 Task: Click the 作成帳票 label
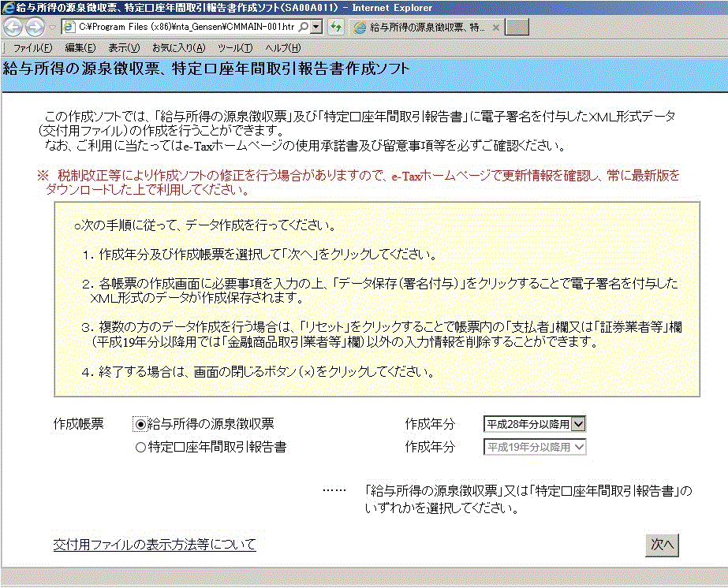[x=78, y=424]
